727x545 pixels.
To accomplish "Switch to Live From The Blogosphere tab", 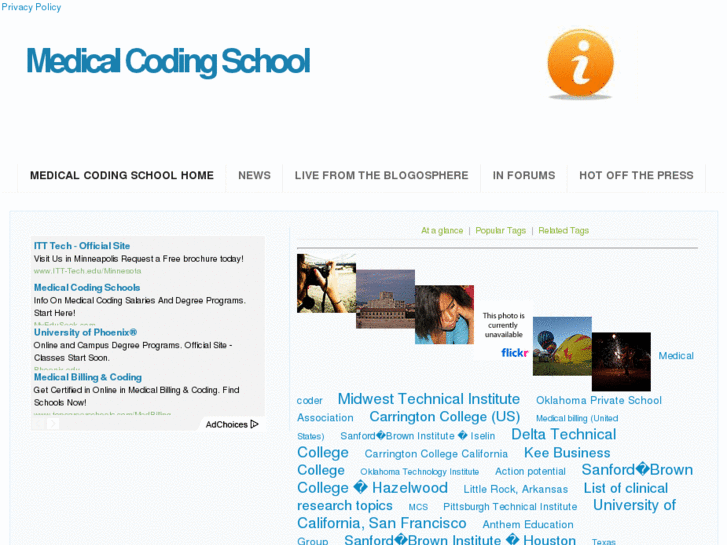I will 381,175.
